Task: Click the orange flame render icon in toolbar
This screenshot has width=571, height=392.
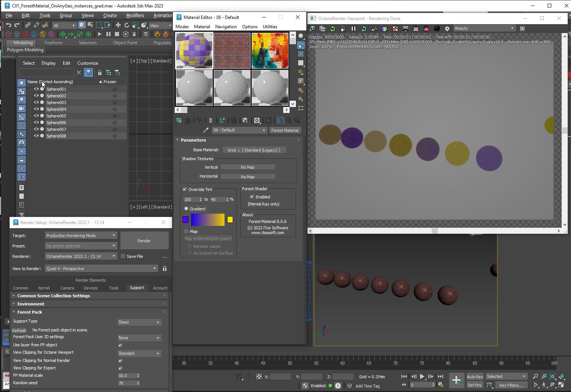Action: pos(157,34)
